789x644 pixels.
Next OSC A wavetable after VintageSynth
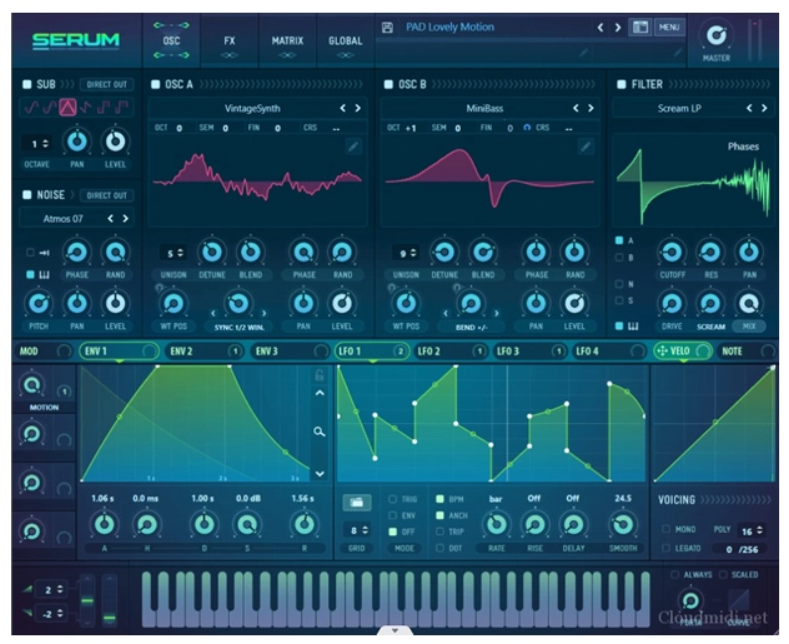click(358, 108)
